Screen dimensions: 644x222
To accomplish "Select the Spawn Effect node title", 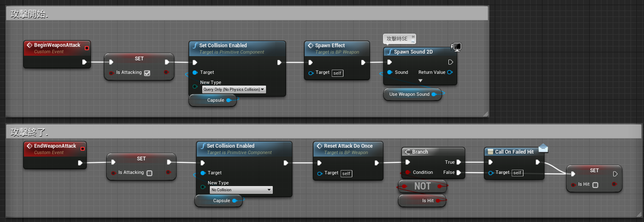I will (x=331, y=46).
